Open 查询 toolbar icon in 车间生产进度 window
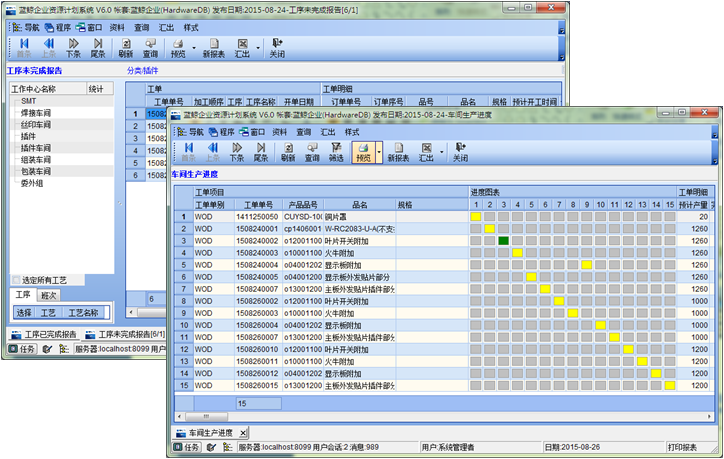Screen dimensions: 724x459 coord(312,152)
